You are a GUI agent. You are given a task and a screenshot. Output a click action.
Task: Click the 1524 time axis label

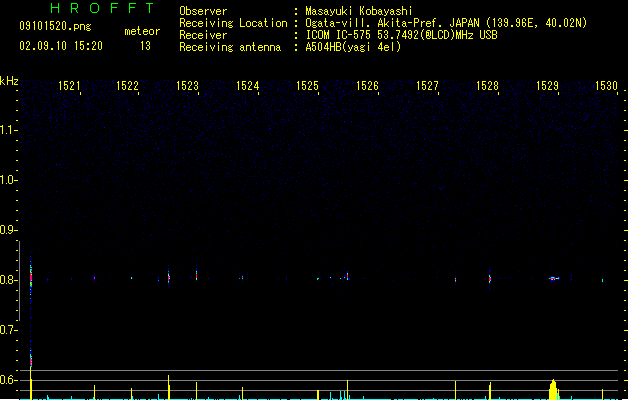[x=248, y=86]
